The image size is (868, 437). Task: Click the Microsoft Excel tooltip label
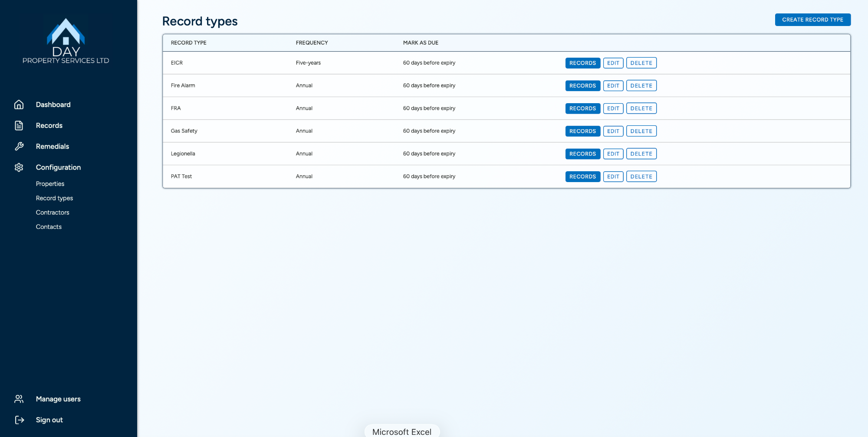click(x=402, y=432)
